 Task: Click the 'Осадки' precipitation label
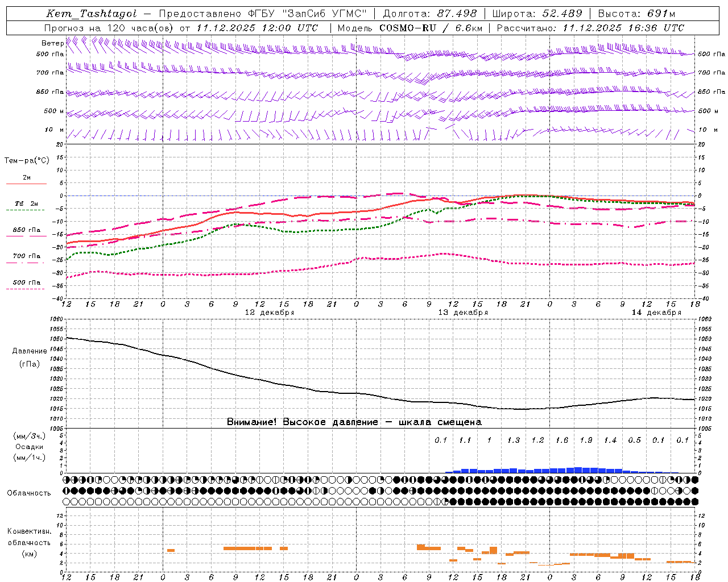[30, 447]
